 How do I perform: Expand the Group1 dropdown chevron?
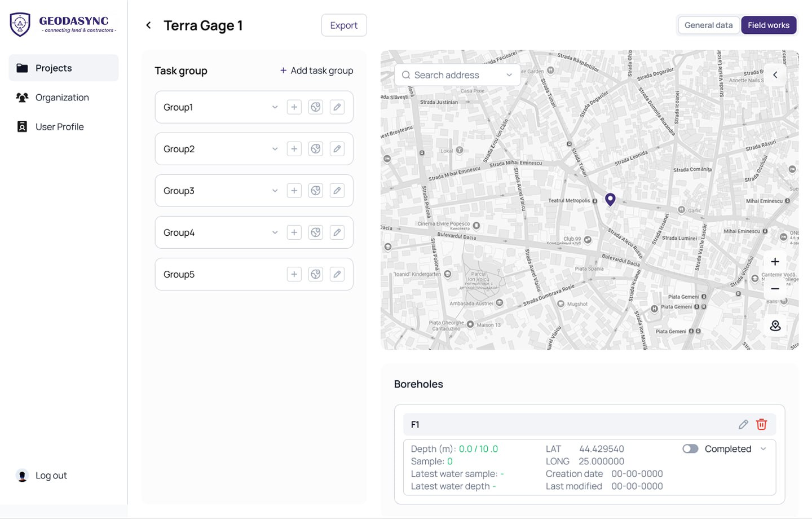click(275, 107)
